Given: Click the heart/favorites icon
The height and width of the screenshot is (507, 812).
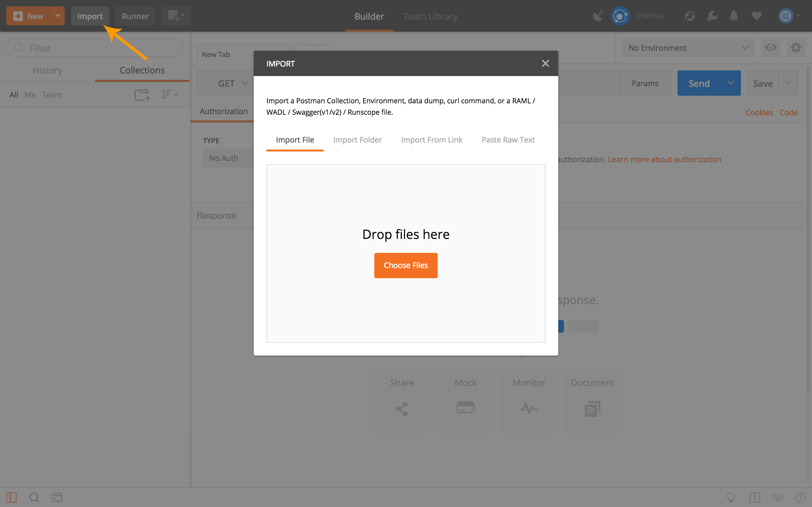Looking at the screenshot, I should pyautogui.click(x=756, y=16).
